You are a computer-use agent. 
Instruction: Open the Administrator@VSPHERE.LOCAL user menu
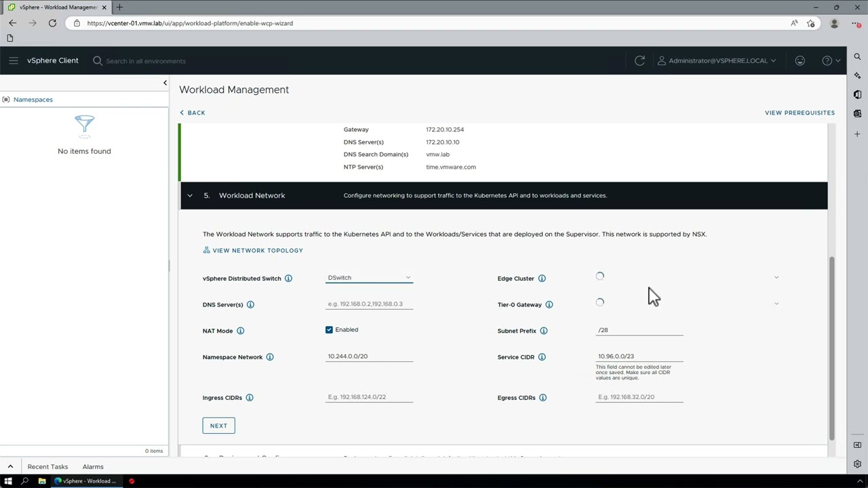(717, 60)
